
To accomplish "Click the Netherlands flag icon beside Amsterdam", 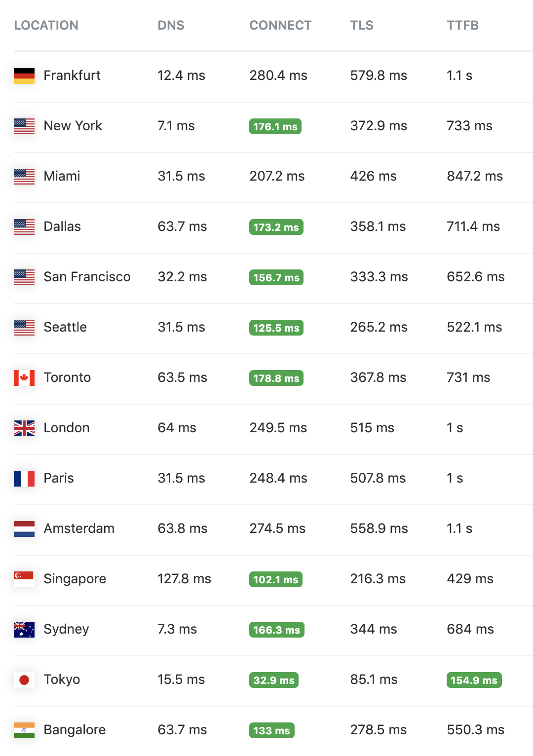I will pos(24,529).
